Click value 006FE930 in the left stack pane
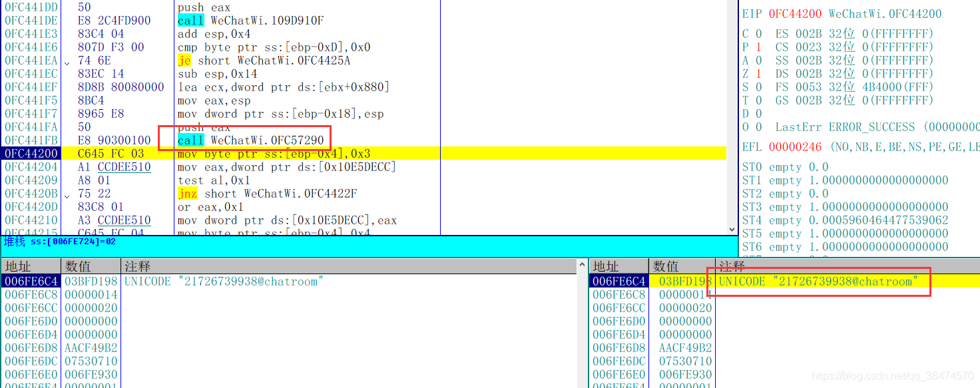The height and width of the screenshot is (388, 980). (x=91, y=375)
